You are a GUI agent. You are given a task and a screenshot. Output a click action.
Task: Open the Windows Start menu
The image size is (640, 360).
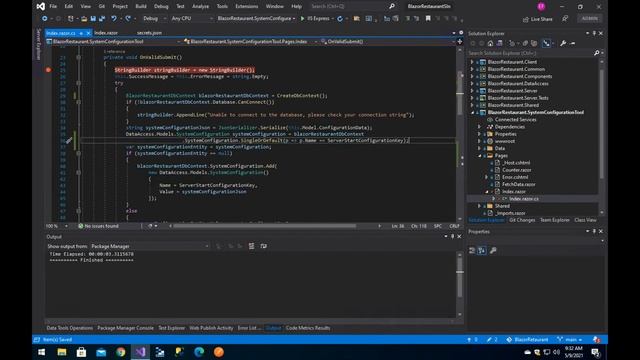coord(42,352)
